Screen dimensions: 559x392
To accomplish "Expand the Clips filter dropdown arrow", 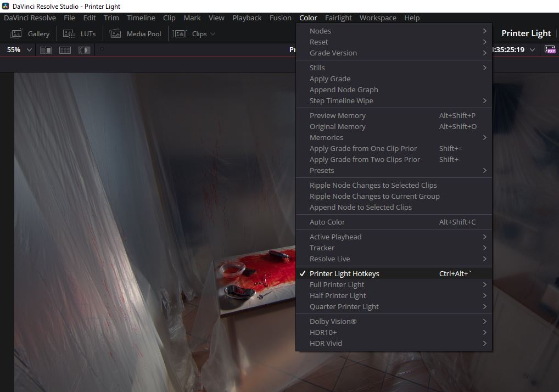I will tap(213, 34).
